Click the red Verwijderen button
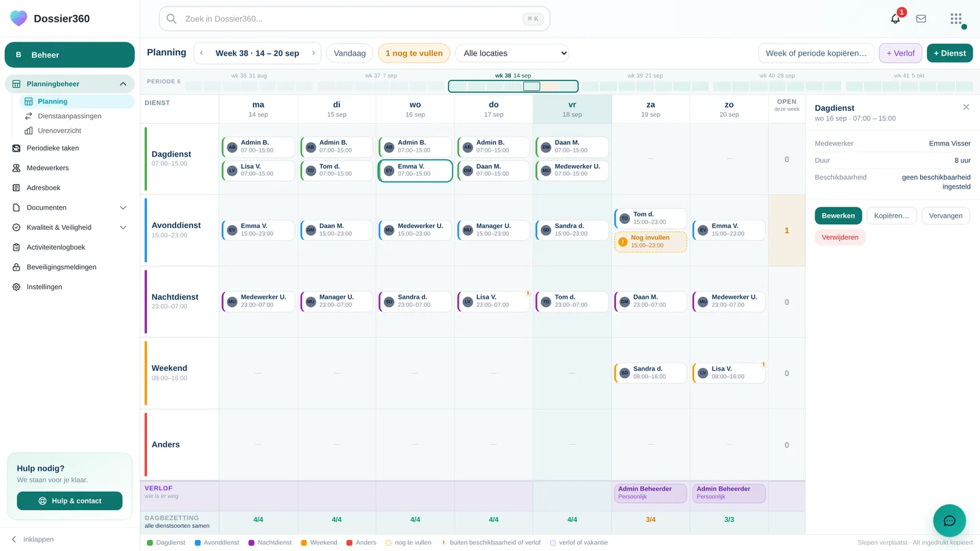 click(840, 237)
